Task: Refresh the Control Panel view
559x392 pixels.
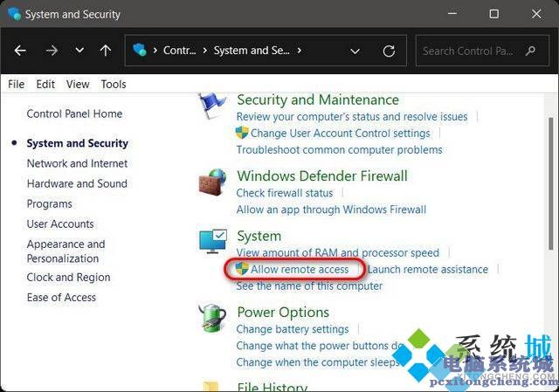Action: pyautogui.click(x=389, y=51)
